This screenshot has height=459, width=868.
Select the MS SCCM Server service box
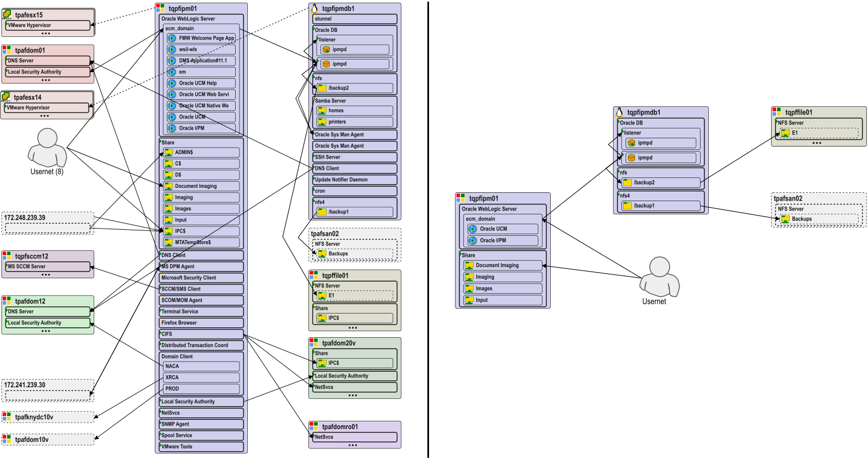coord(48,266)
